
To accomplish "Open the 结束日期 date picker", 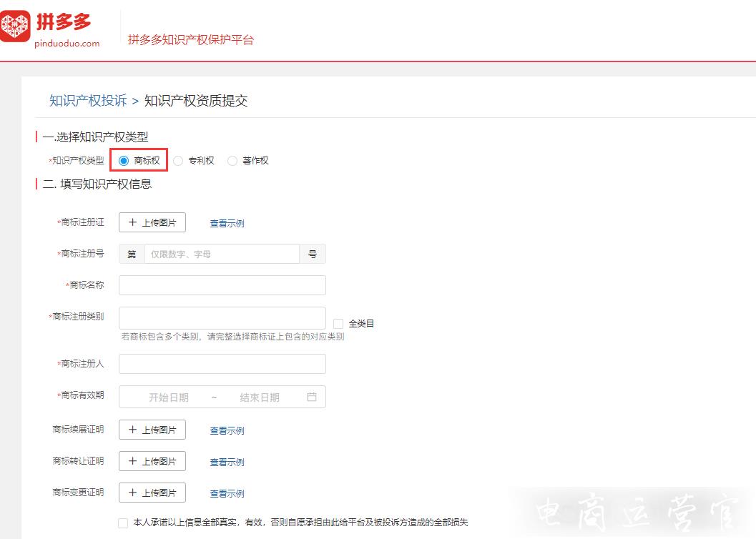I will [260, 397].
